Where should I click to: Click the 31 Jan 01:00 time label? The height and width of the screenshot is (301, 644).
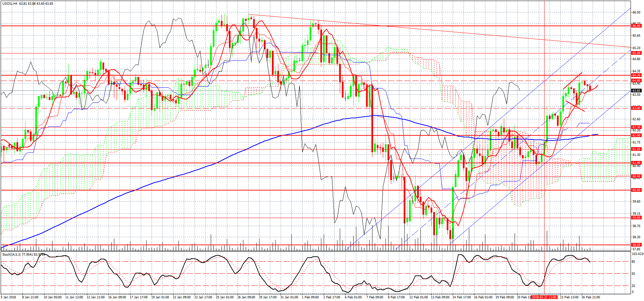pos(289,297)
